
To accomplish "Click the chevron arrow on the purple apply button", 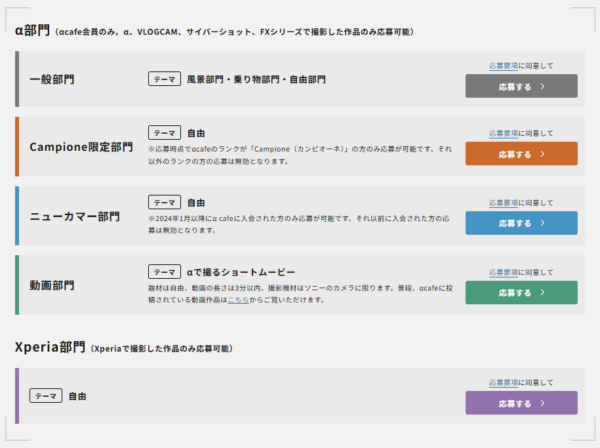I will 542,404.
